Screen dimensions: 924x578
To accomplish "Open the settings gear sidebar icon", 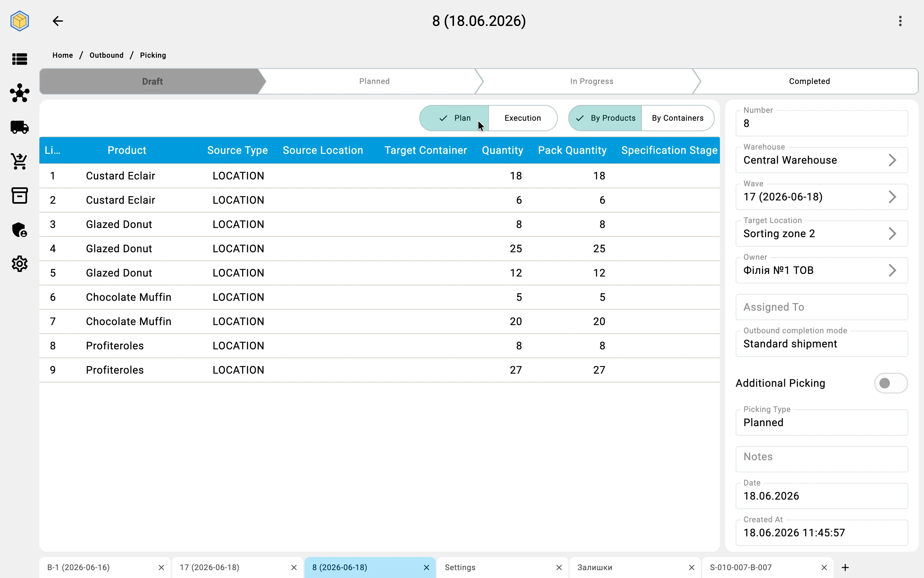I will pos(19,264).
